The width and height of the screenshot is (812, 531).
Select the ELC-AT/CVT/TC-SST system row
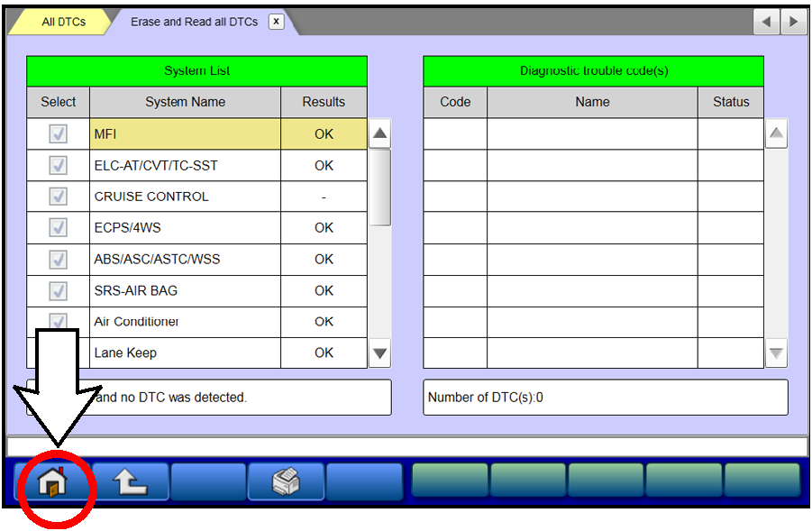pos(185,166)
